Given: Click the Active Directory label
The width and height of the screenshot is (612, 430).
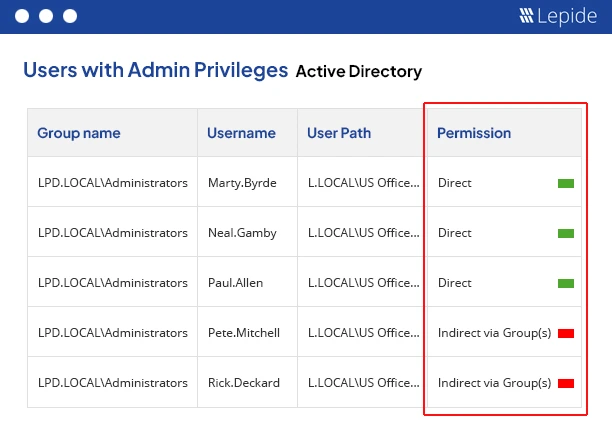Looking at the screenshot, I should [358, 72].
